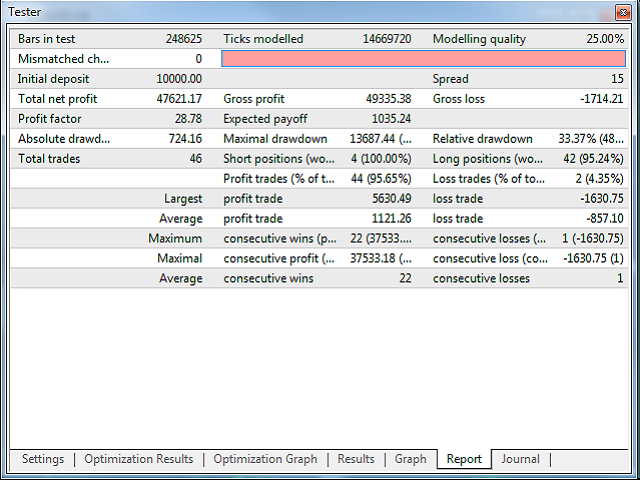The width and height of the screenshot is (640, 480).
Task: Show the Graph tab
Action: [x=410, y=459]
